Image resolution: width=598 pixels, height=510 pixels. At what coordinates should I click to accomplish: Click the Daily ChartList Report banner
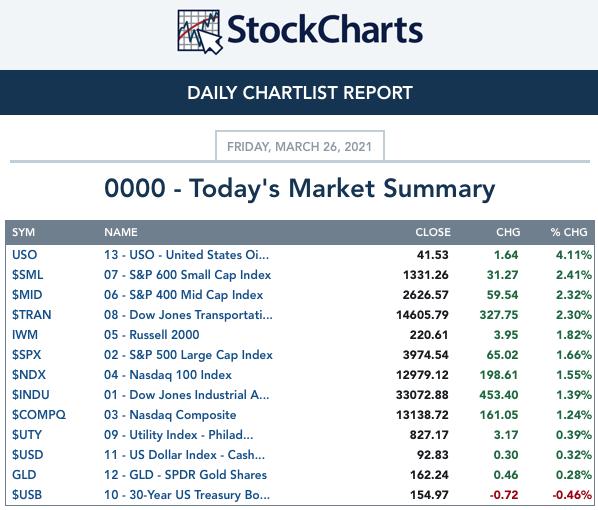point(299,92)
